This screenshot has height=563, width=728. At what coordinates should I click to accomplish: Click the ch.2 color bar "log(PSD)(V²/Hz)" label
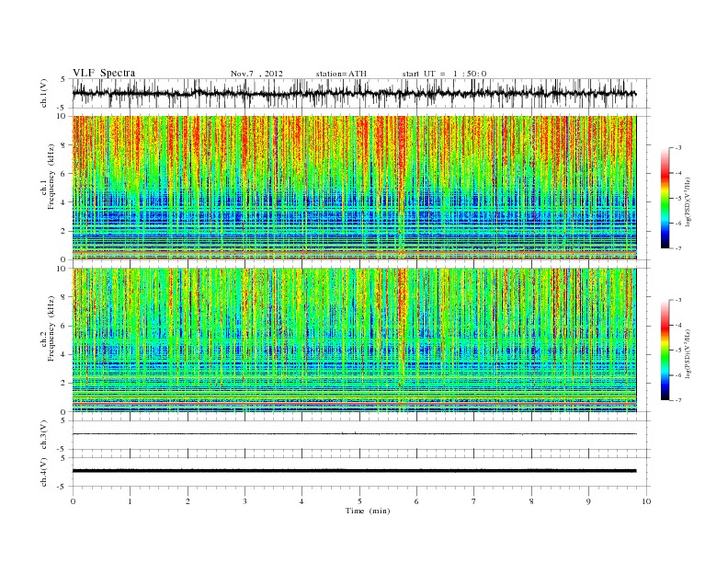point(689,352)
